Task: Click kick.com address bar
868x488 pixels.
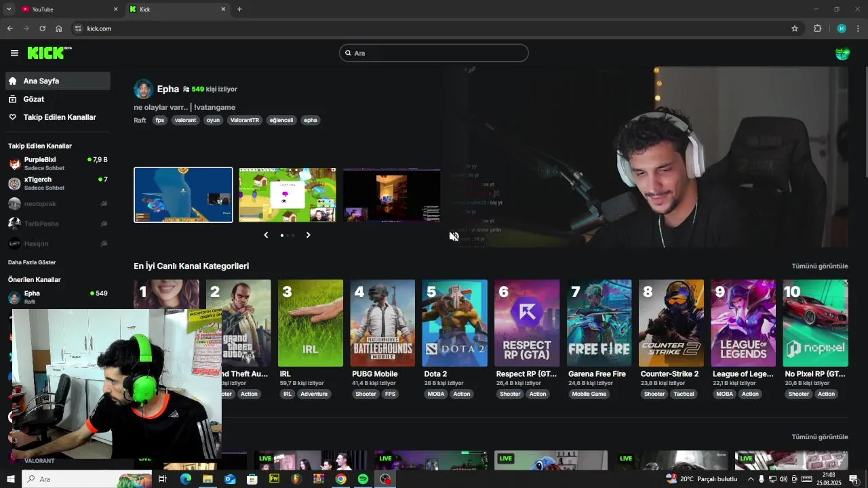Action: [434, 28]
